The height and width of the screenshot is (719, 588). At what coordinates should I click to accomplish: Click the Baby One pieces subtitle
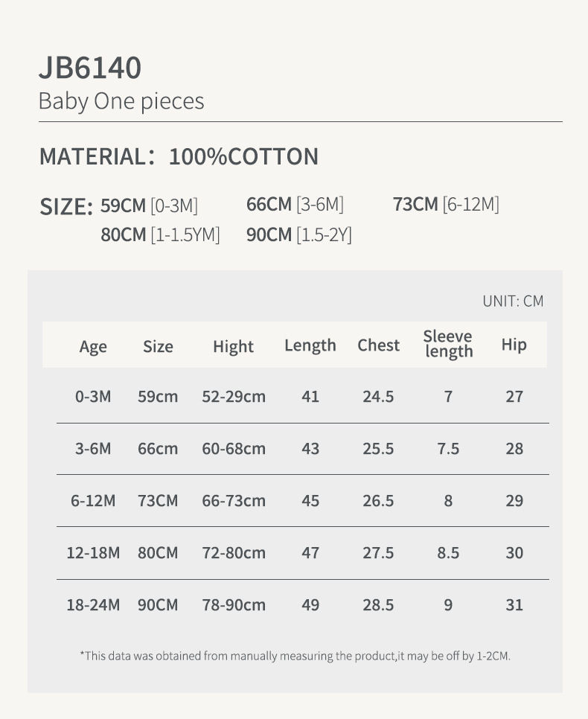coord(121,101)
